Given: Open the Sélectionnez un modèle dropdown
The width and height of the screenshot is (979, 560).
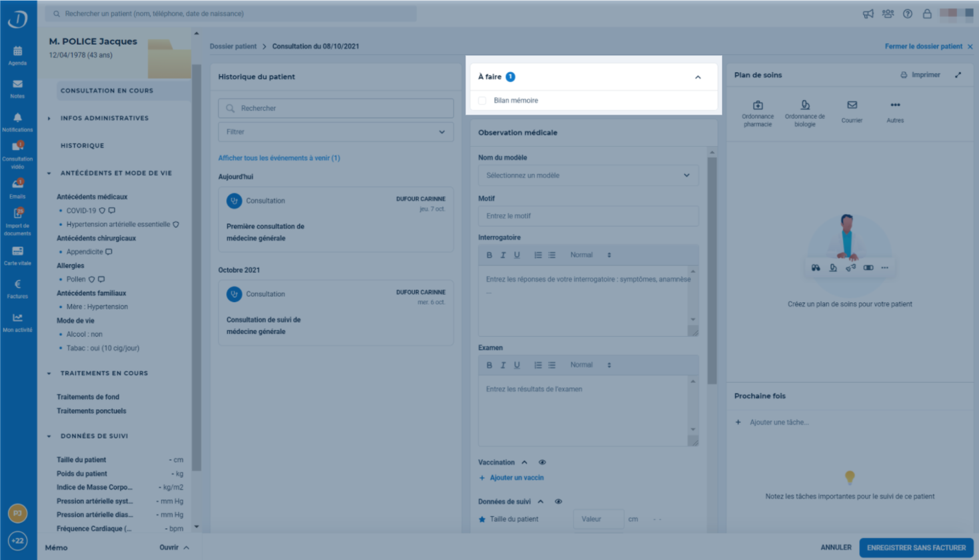Looking at the screenshot, I should [x=588, y=175].
